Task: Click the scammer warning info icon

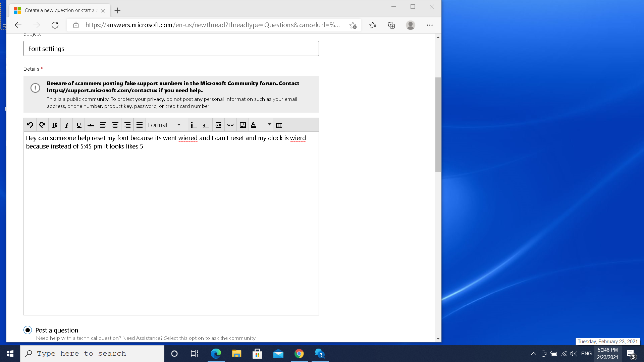Action: (x=35, y=88)
